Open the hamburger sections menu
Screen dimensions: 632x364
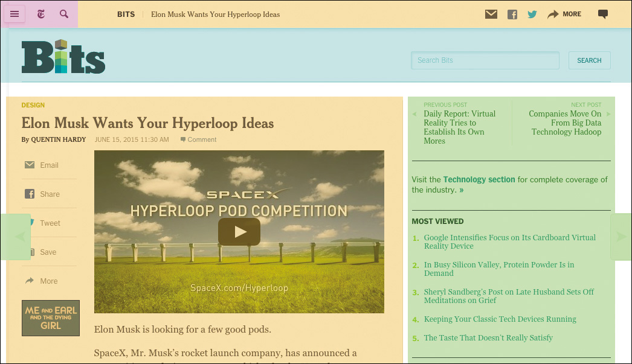(x=15, y=14)
